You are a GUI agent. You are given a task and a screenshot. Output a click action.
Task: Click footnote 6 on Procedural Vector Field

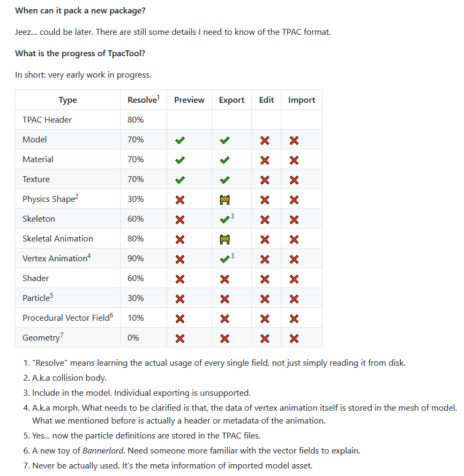coord(111,315)
